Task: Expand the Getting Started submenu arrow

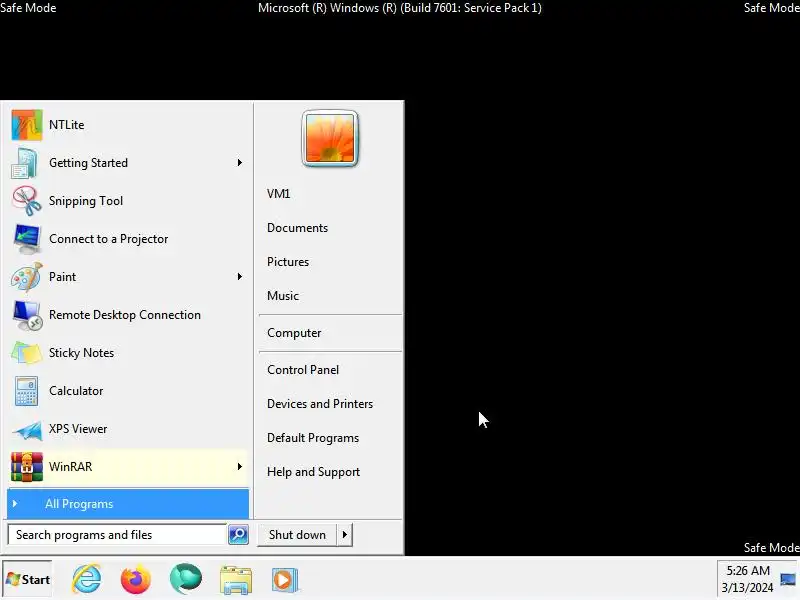Action: pos(239,163)
